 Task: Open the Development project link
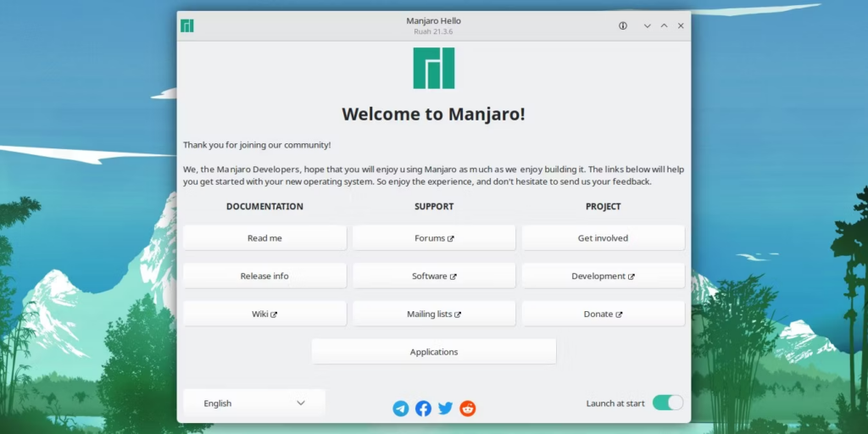604,275
